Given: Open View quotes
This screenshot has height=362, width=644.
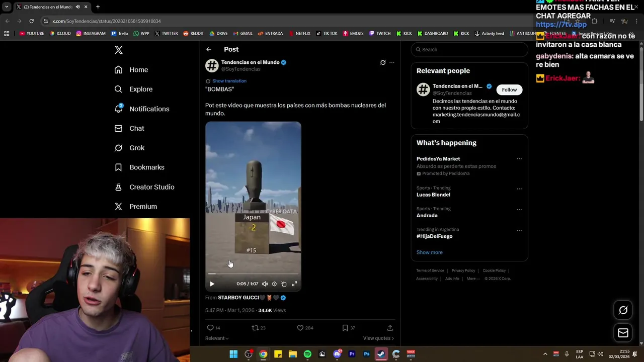Looking at the screenshot, I should click(378, 338).
